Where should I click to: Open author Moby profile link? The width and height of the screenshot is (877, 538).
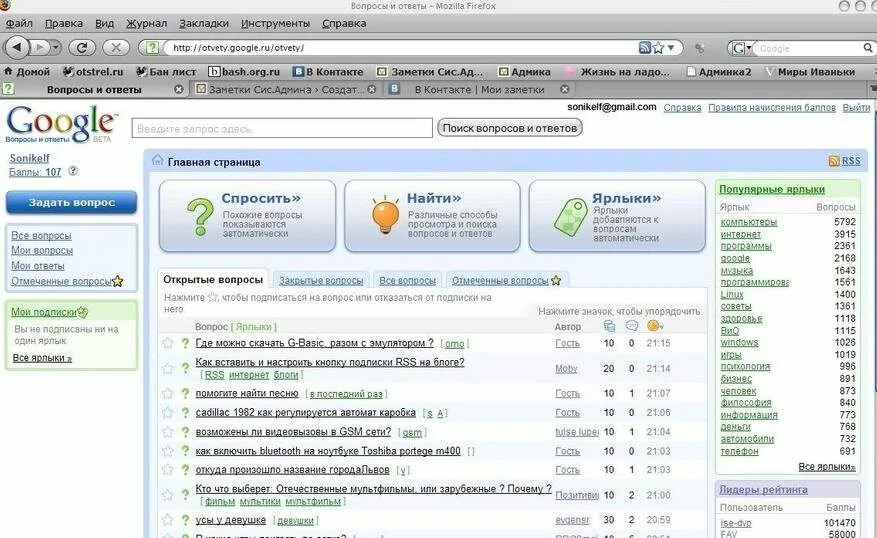(x=566, y=369)
